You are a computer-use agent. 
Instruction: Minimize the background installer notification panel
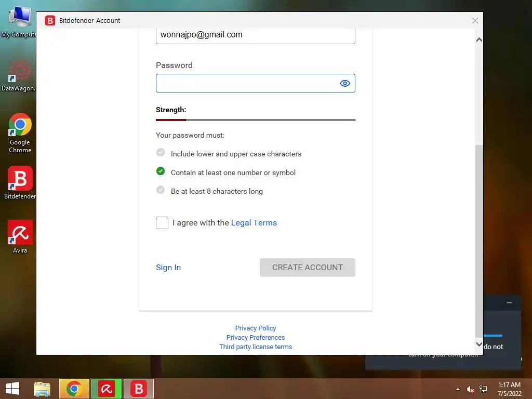(509, 302)
